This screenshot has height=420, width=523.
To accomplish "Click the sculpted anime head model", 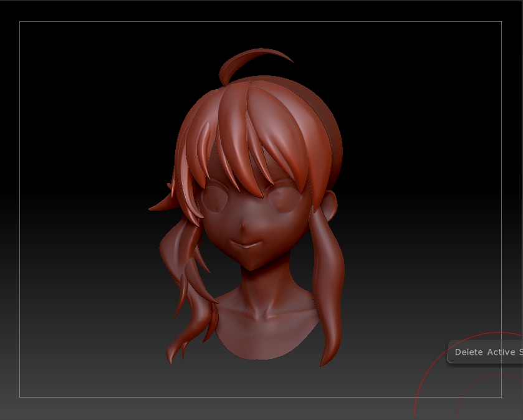I will point(247,208).
